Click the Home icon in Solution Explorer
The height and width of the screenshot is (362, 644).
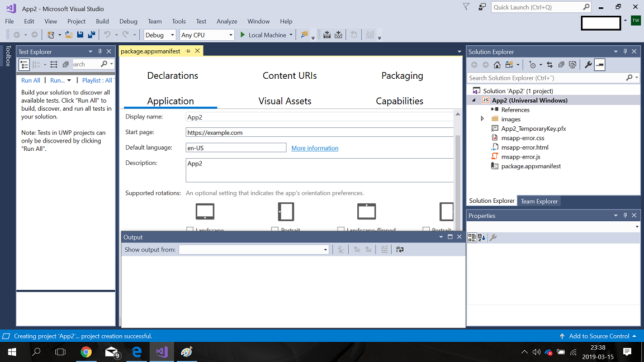click(x=497, y=65)
